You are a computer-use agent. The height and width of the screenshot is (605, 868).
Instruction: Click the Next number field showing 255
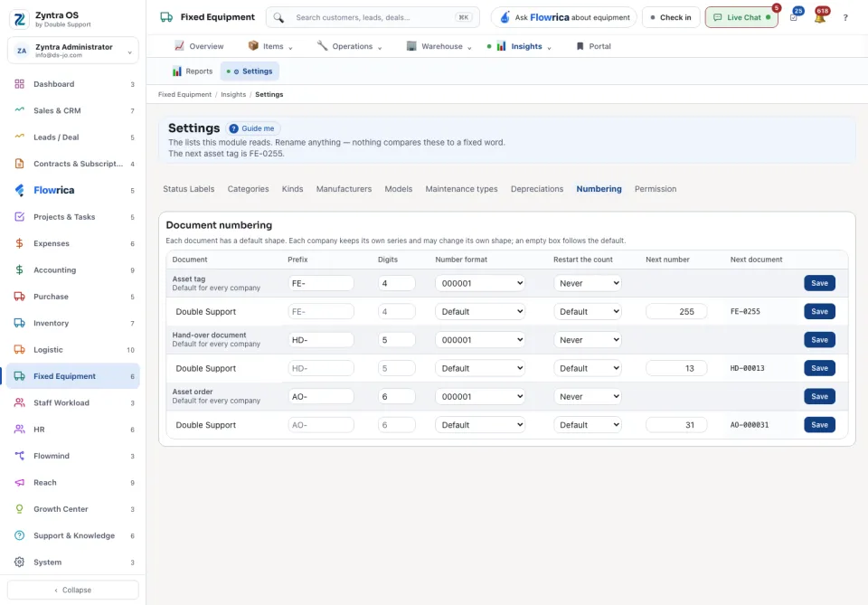click(676, 312)
